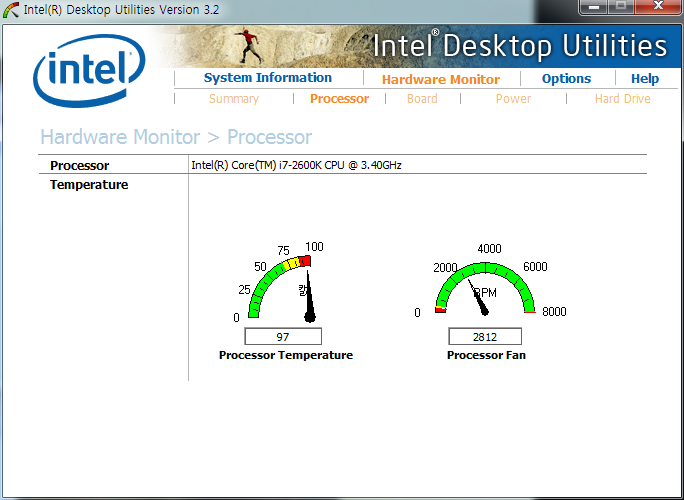Click the i7-2600K CPU name text
Viewport: 684px width, 500px height.
tap(296, 165)
